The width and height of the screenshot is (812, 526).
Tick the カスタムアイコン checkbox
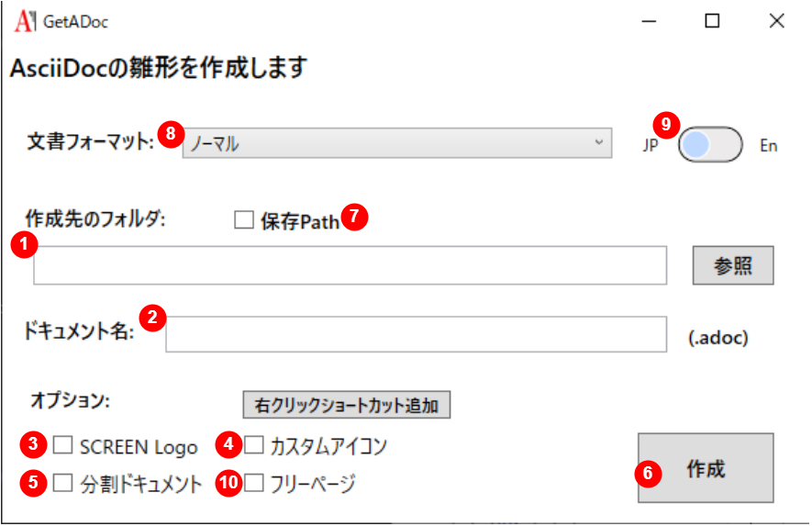(x=254, y=446)
